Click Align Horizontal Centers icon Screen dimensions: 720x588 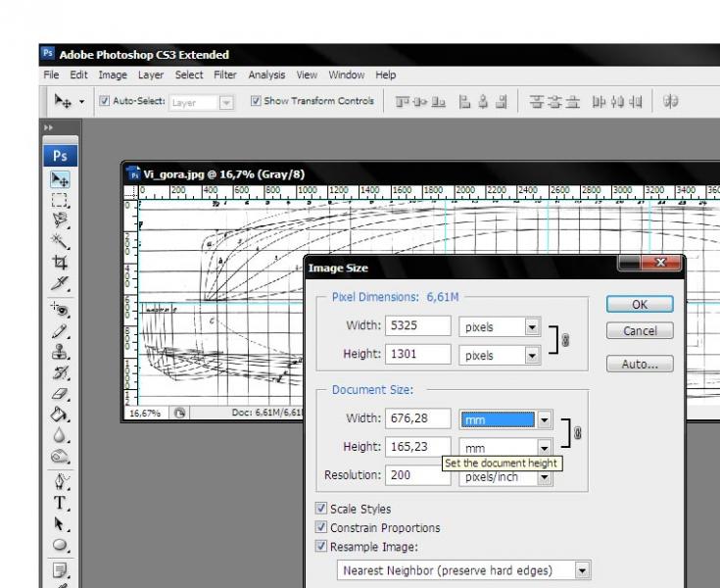coord(483,102)
